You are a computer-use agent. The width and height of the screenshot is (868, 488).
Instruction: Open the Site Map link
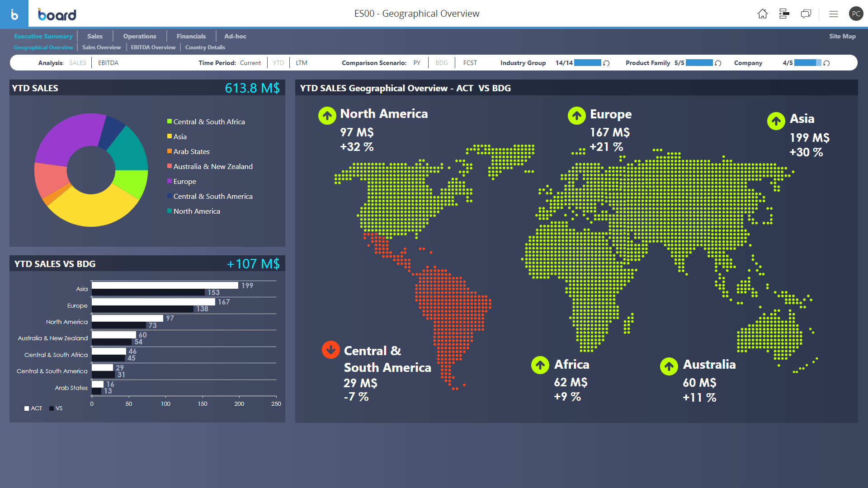[x=842, y=36]
